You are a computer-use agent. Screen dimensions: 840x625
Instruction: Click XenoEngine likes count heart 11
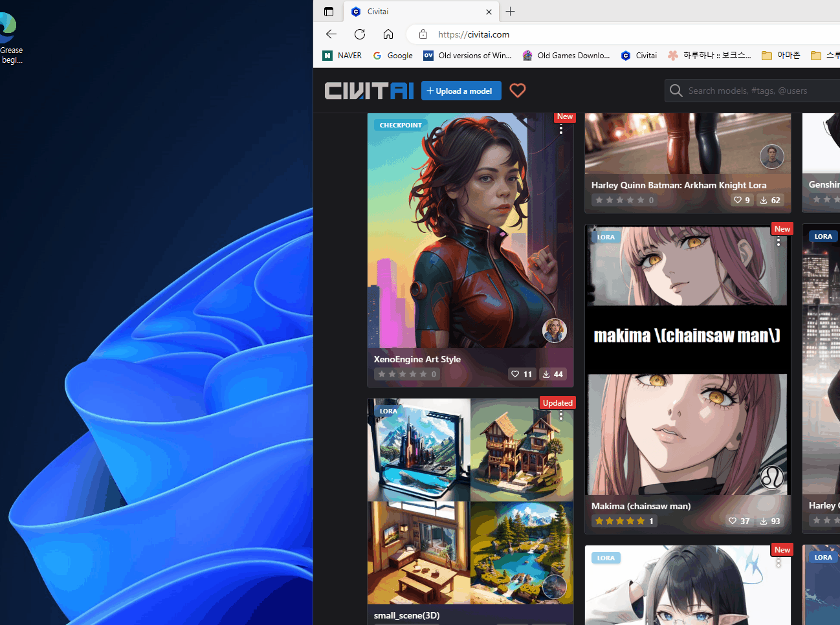click(x=521, y=374)
